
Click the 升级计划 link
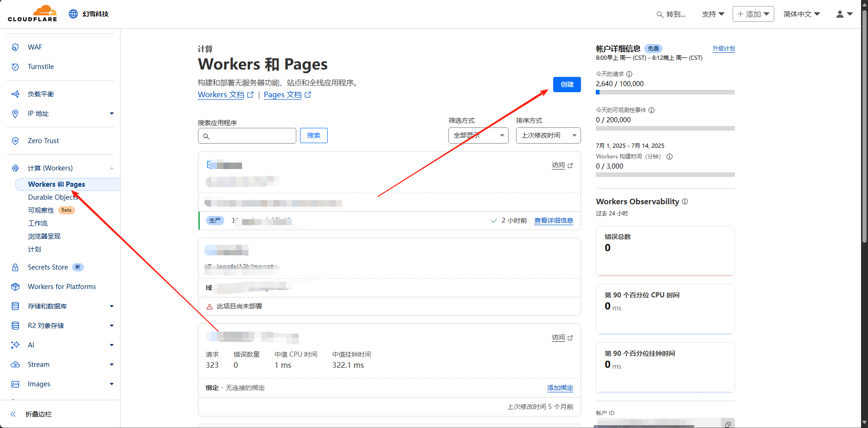click(724, 48)
